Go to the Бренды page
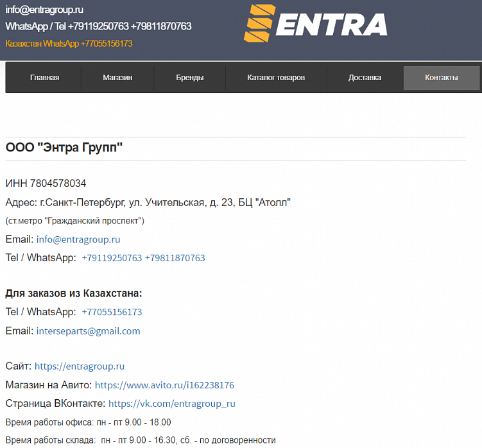Screen dimensions: 482x448 (190, 78)
